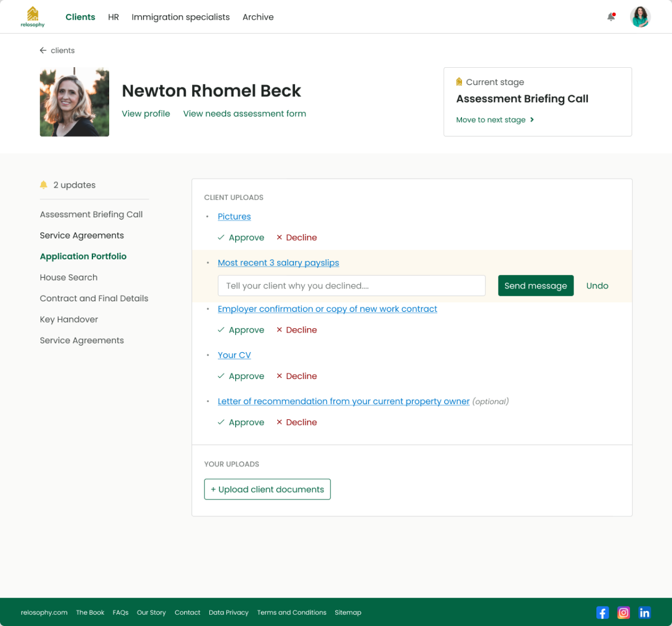Open Employer confirmation or work contract link

(x=328, y=309)
